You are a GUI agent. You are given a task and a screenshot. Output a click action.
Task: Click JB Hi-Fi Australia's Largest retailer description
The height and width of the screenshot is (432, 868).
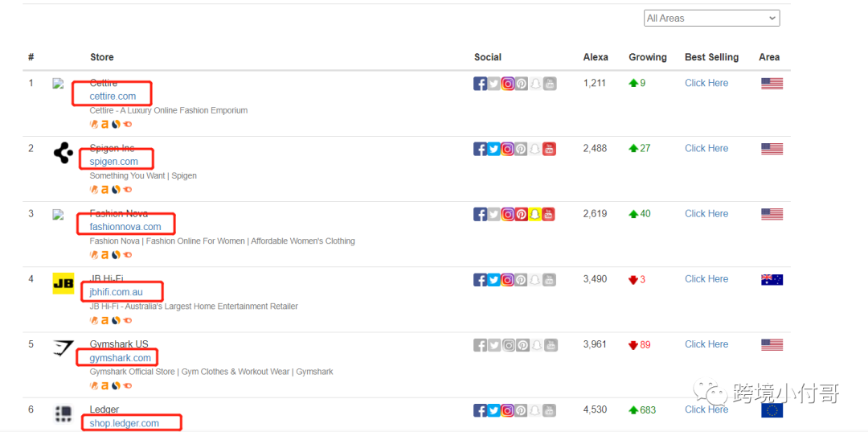[194, 307]
